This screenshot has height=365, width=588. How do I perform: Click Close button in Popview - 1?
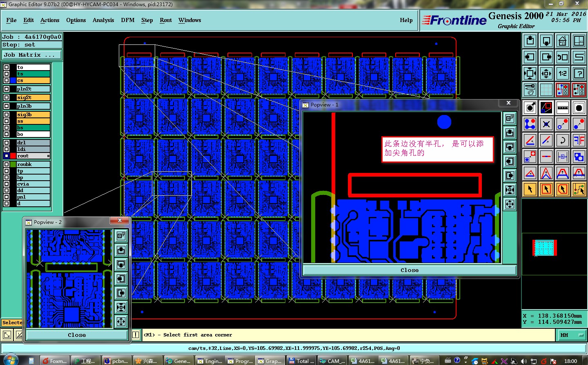click(410, 270)
